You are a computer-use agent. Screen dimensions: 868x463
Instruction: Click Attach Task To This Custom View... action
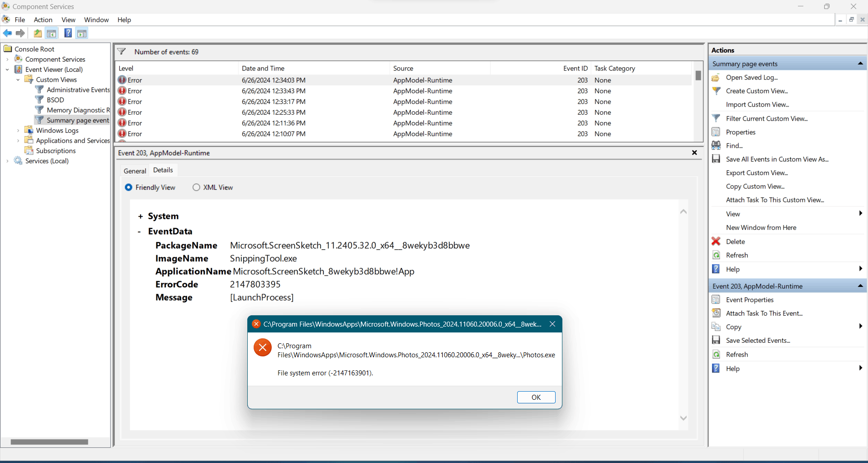[x=775, y=200]
